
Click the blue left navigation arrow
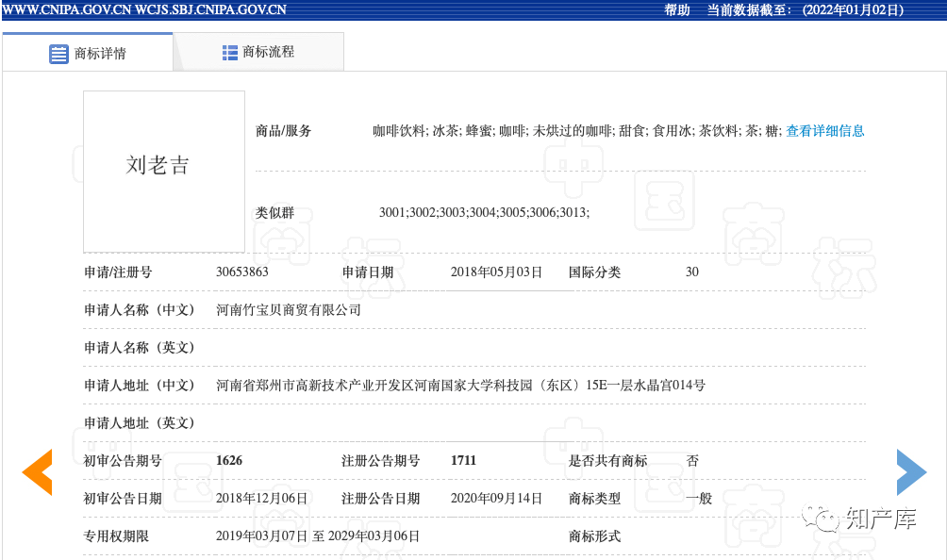point(37,472)
